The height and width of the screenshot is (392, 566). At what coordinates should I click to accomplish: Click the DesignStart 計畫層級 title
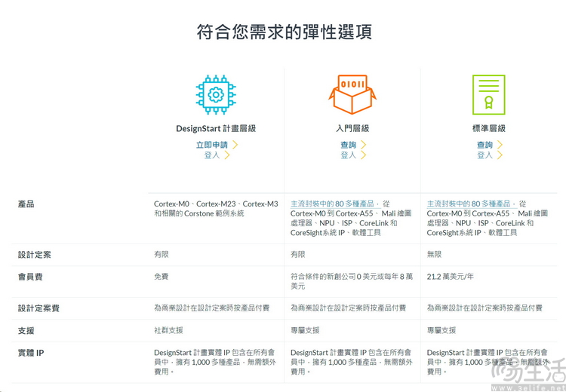tap(216, 128)
